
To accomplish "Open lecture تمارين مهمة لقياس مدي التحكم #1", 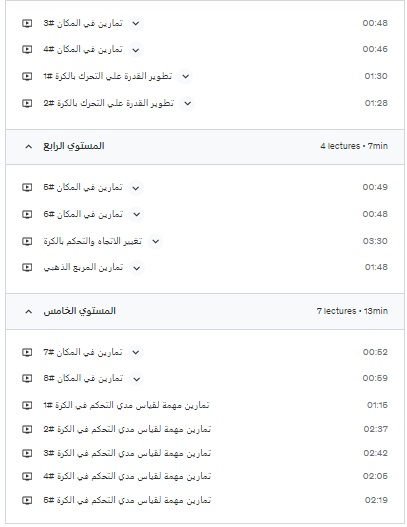I will (126, 405).
